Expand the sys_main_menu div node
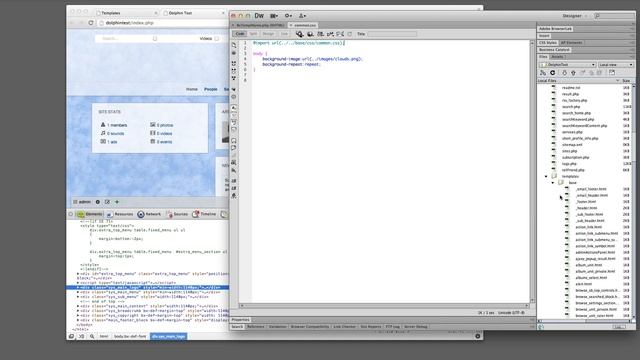 click(x=78, y=292)
